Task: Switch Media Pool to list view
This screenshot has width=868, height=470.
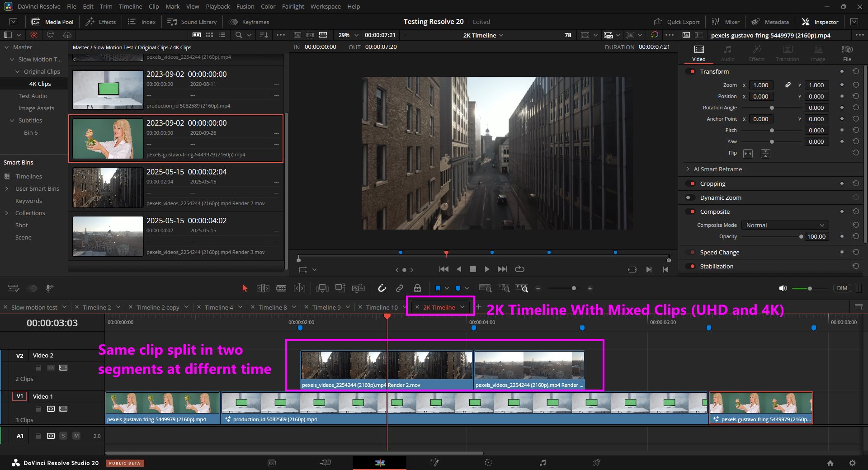Action: (222, 35)
